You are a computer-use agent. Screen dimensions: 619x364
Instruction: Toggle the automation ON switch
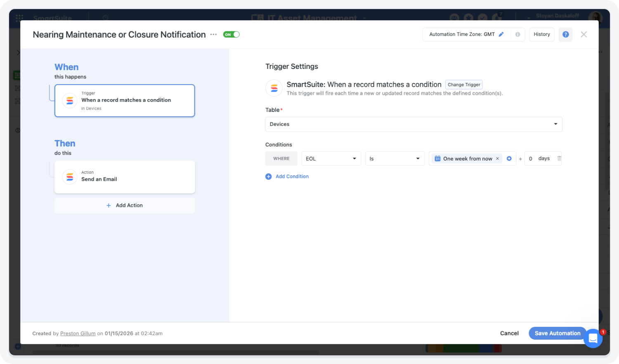231,35
